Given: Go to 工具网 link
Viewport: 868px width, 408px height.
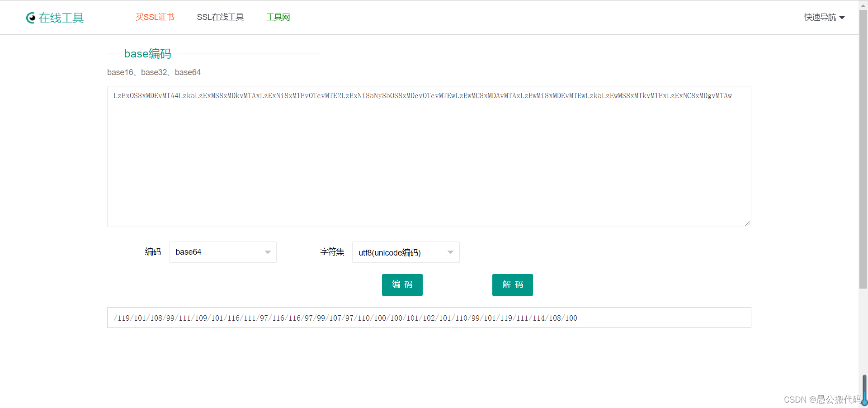Looking at the screenshot, I should (278, 17).
